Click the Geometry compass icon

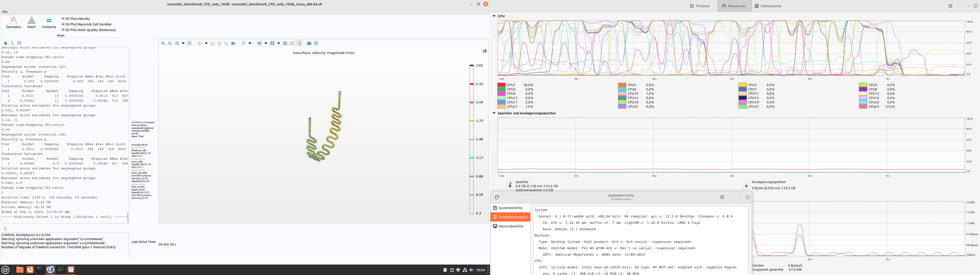click(13, 21)
